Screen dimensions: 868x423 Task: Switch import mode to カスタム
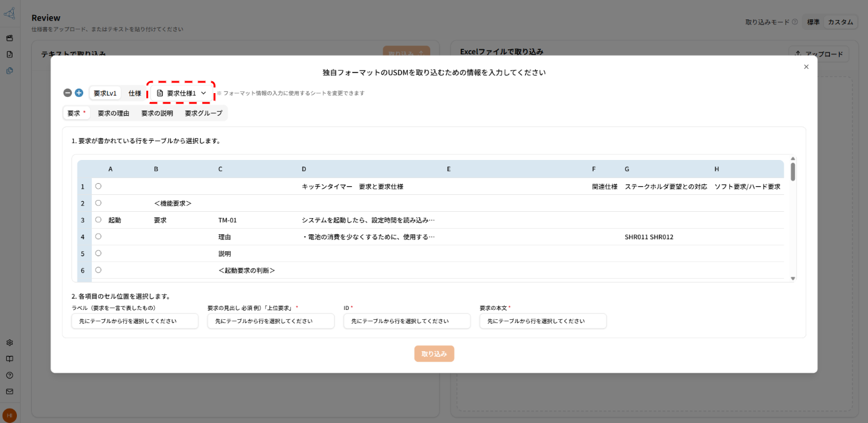pyautogui.click(x=840, y=21)
